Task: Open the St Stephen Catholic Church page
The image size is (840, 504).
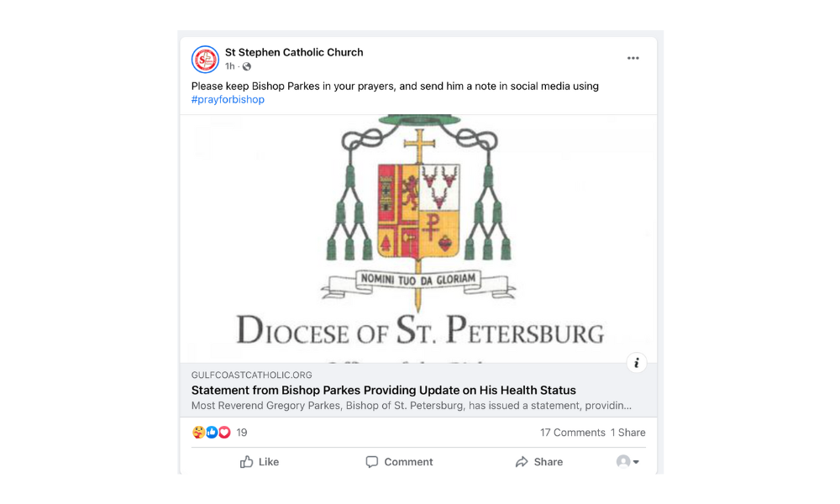Action: point(294,52)
